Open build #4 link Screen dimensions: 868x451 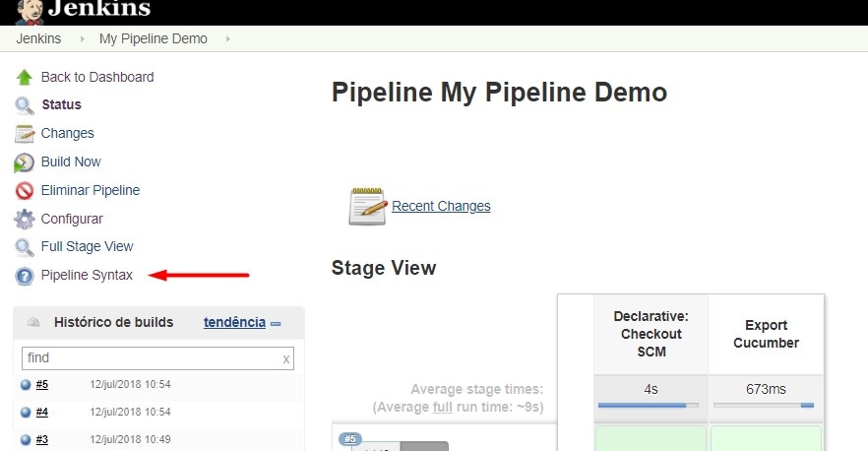[x=42, y=413]
